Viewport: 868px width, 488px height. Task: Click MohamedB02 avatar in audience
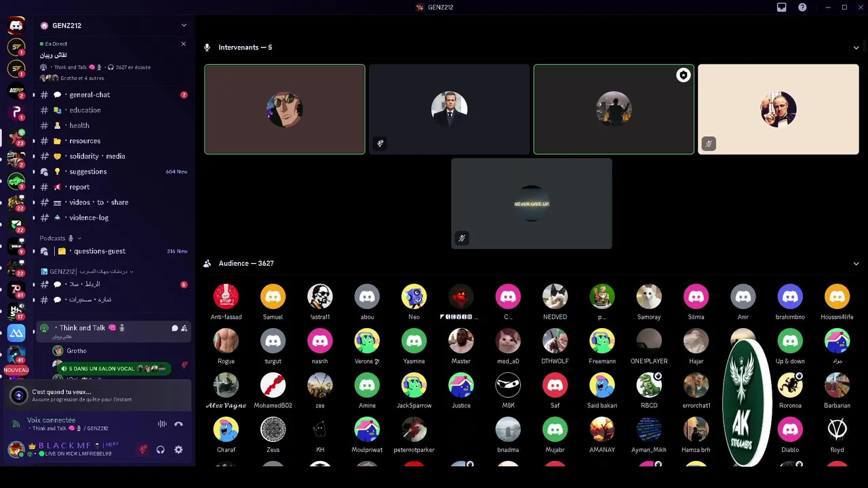(273, 385)
